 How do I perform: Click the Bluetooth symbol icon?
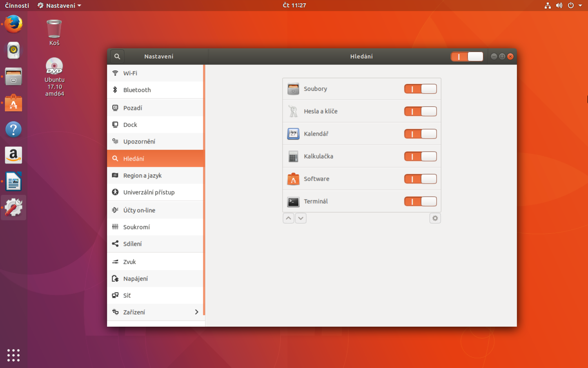point(115,90)
